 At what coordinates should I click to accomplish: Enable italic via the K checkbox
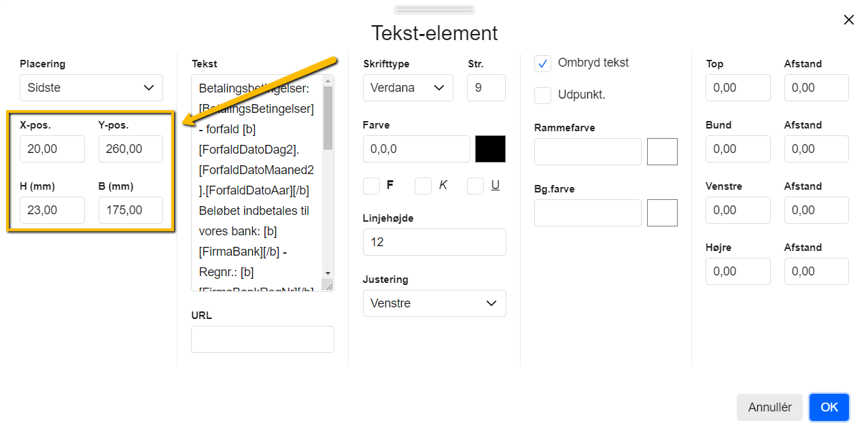tap(423, 185)
